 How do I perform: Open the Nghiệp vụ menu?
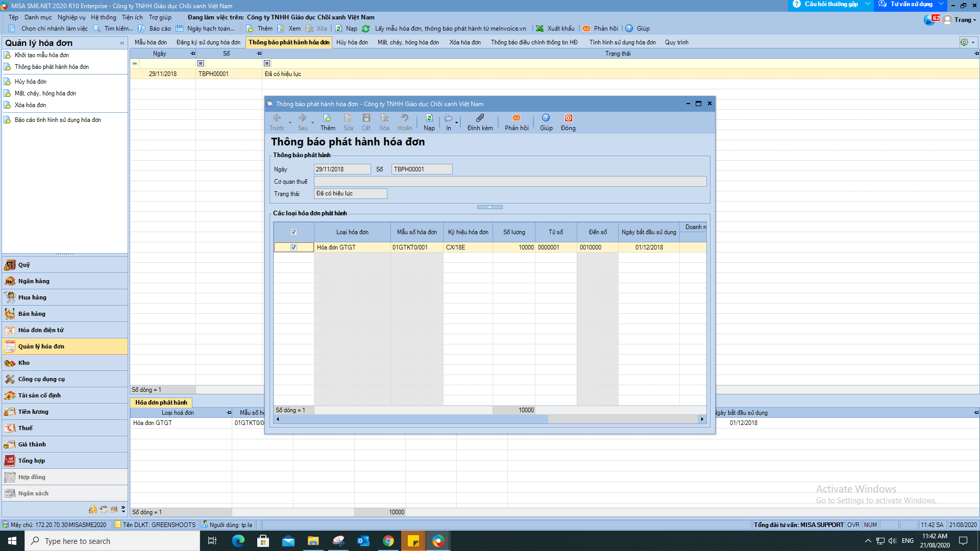click(71, 17)
